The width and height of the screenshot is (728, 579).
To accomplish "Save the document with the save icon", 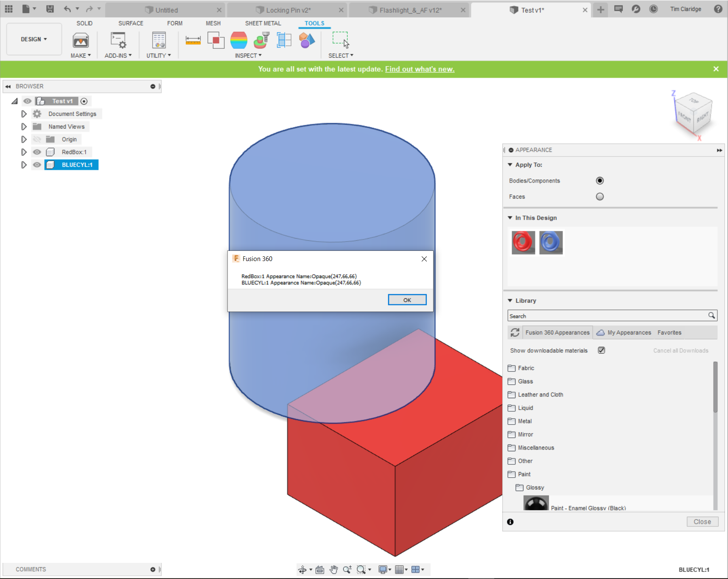I will (50, 9).
